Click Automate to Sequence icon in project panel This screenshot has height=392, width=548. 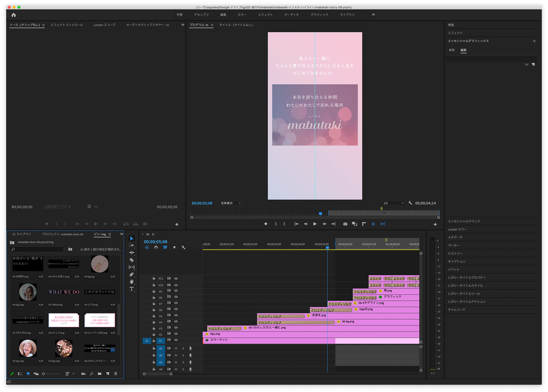(x=84, y=374)
